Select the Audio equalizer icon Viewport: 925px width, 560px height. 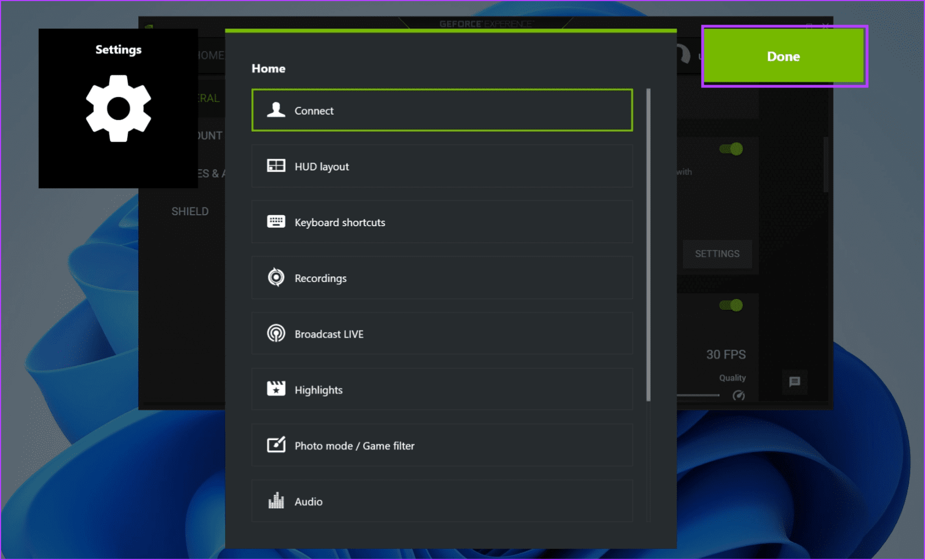pos(276,501)
